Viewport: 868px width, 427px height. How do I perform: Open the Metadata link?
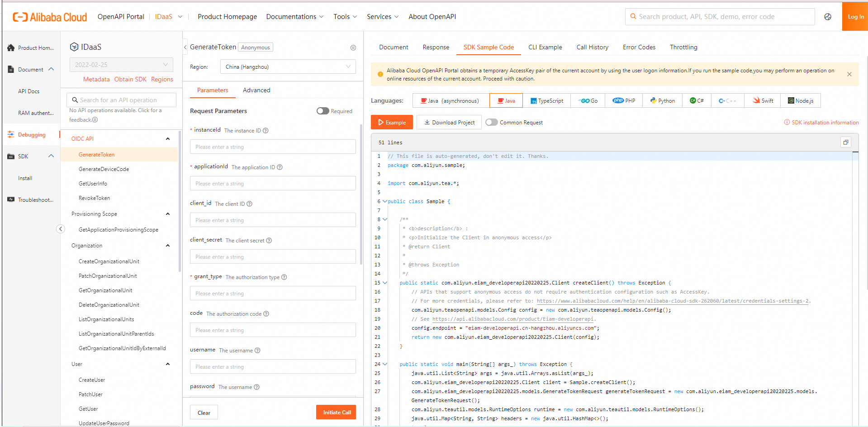click(x=96, y=79)
